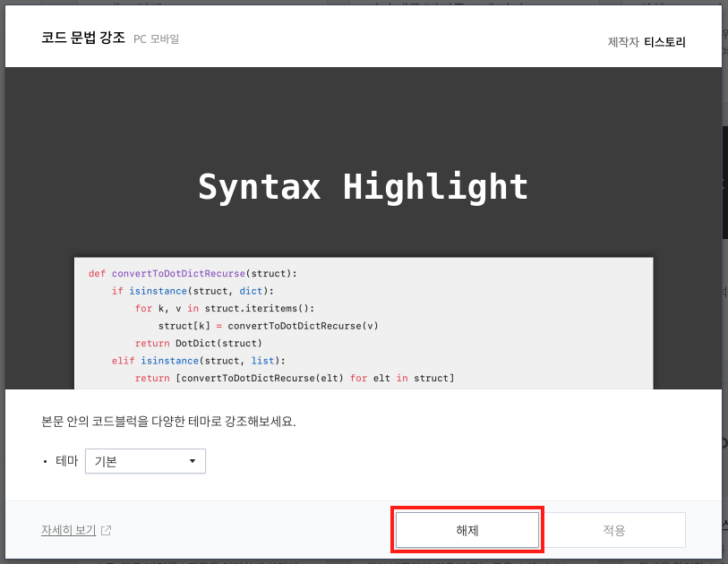Click the code line 'return DotDict(struct)'
728x564 pixels.
(198, 343)
